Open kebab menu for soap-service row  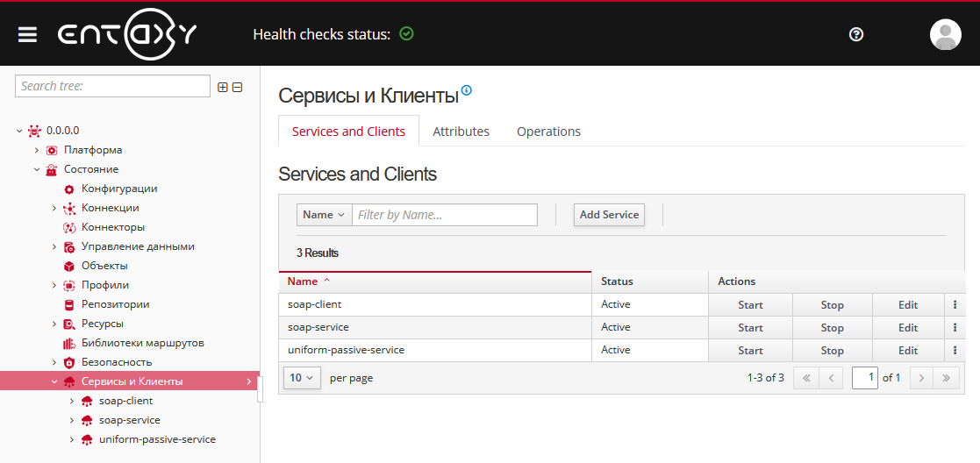[955, 327]
